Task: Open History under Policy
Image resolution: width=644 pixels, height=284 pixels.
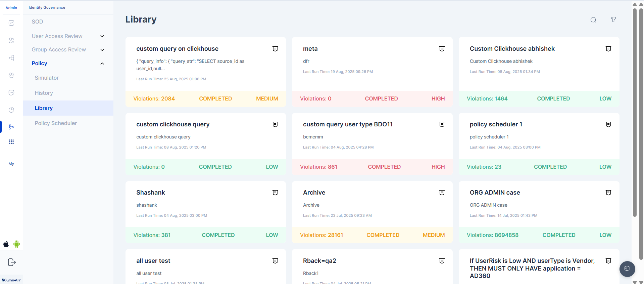Action: (x=44, y=93)
